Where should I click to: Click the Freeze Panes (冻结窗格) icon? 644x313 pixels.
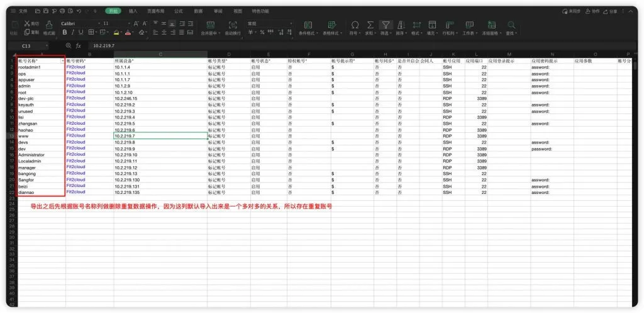click(x=491, y=25)
